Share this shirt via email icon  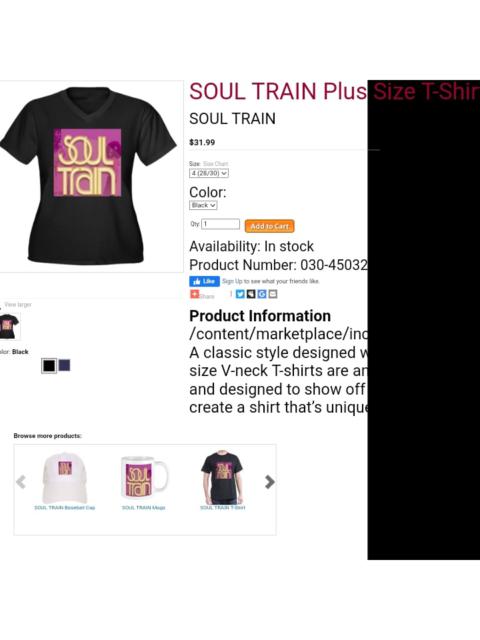tap(273, 294)
